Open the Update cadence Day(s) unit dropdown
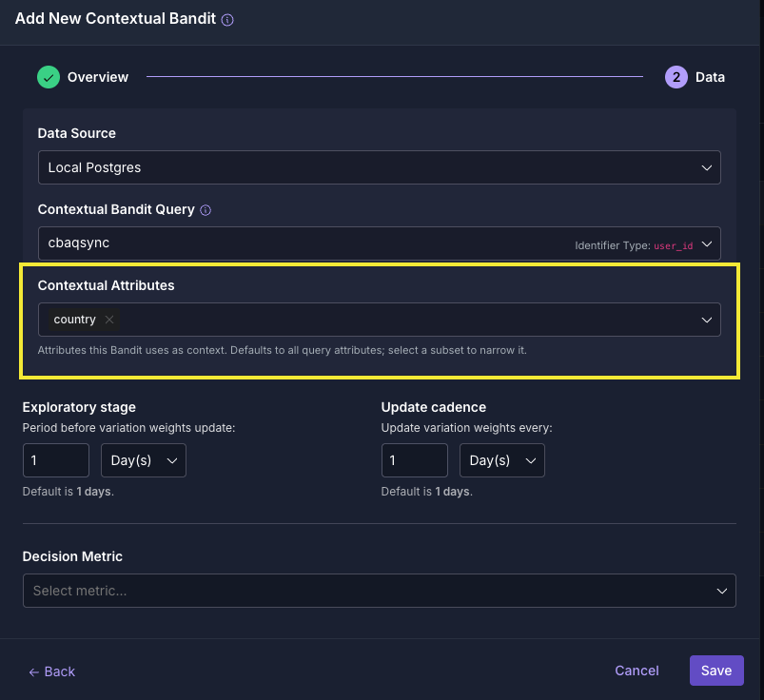Screen dimensions: 764x700 501,460
